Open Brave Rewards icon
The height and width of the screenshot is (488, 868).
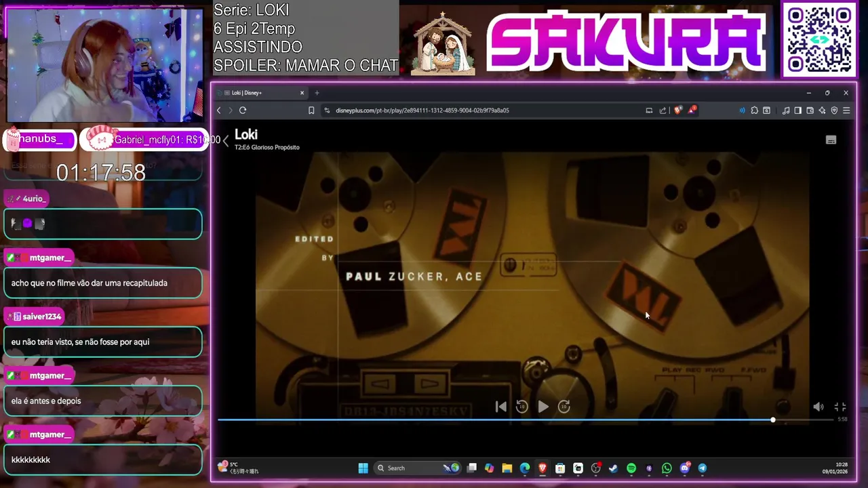(x=692, y=110)
